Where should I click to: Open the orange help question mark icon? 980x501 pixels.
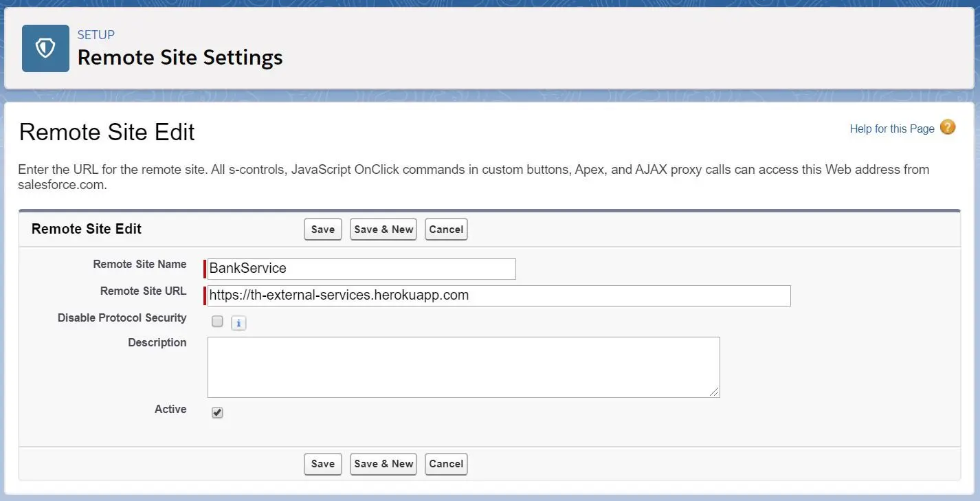click(x=948, y=127)
